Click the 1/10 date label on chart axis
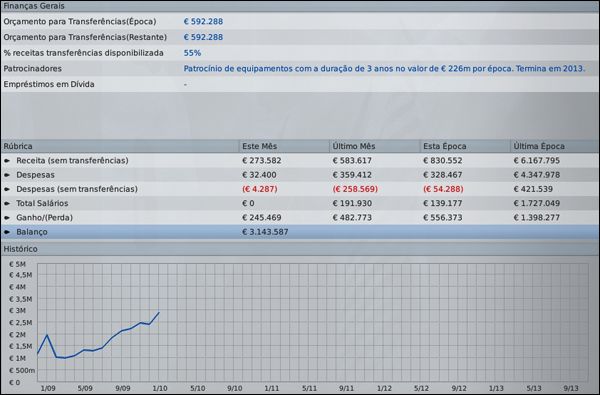Viewport: 600px width, 395px height. pyautogui.click(x=160, y=388)
